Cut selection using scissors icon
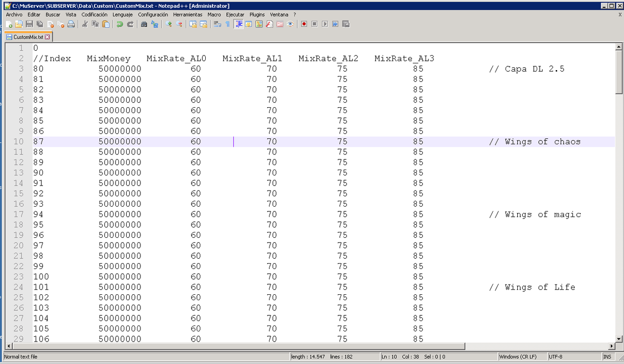 [x=85, y=24]
